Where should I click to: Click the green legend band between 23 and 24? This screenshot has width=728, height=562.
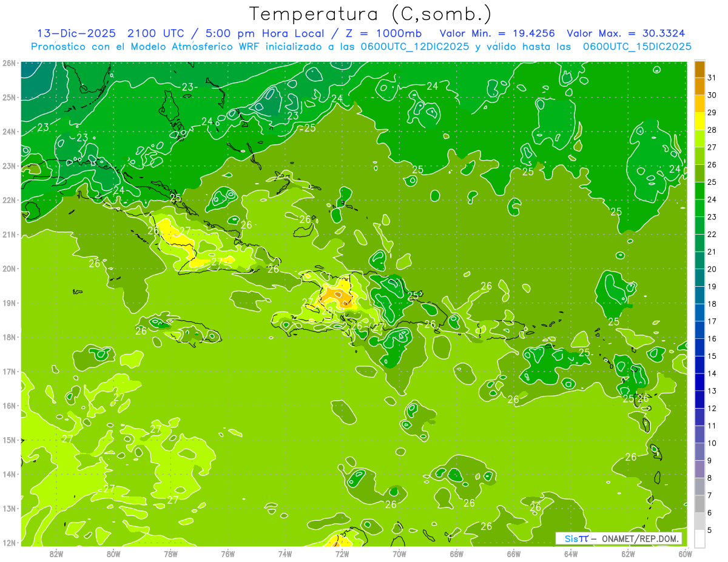pyautogui.click(x=699, y=208)
